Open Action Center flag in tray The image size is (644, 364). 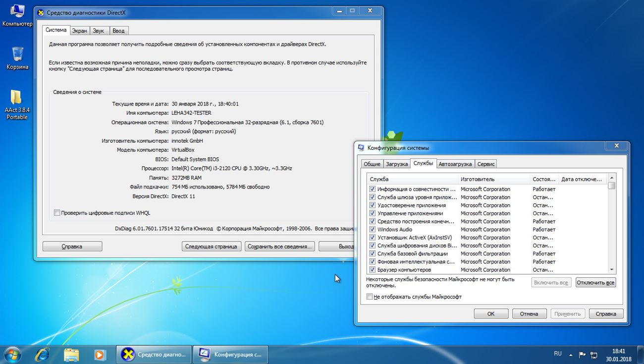click(582, 354)
